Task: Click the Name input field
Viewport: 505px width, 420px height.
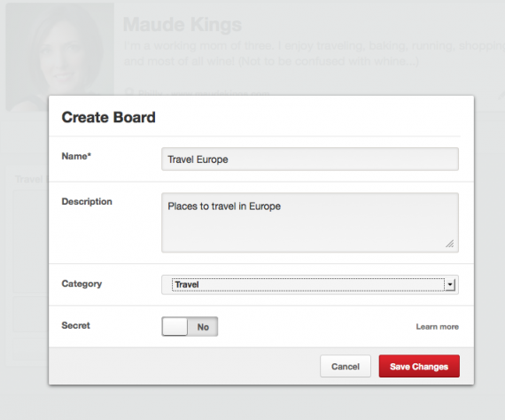Action: pyautogui.click(x=310, y=159)
